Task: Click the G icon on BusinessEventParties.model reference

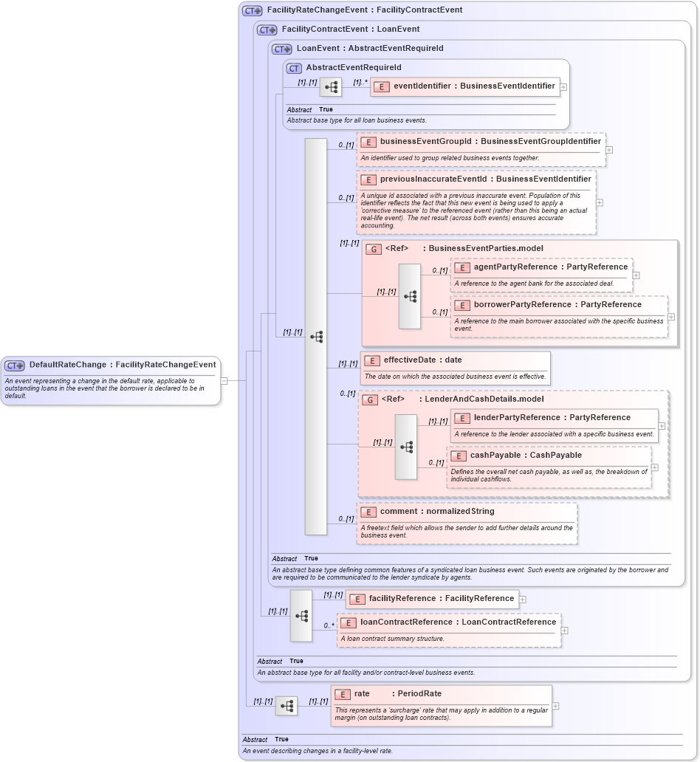Action: click(x=373, y=249)
